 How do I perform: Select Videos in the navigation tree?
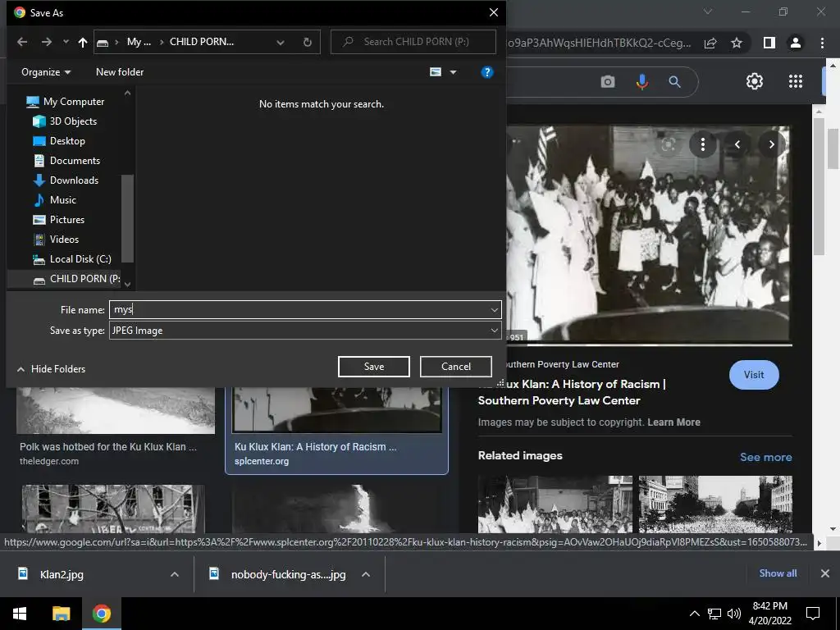[x=57, y=240]
